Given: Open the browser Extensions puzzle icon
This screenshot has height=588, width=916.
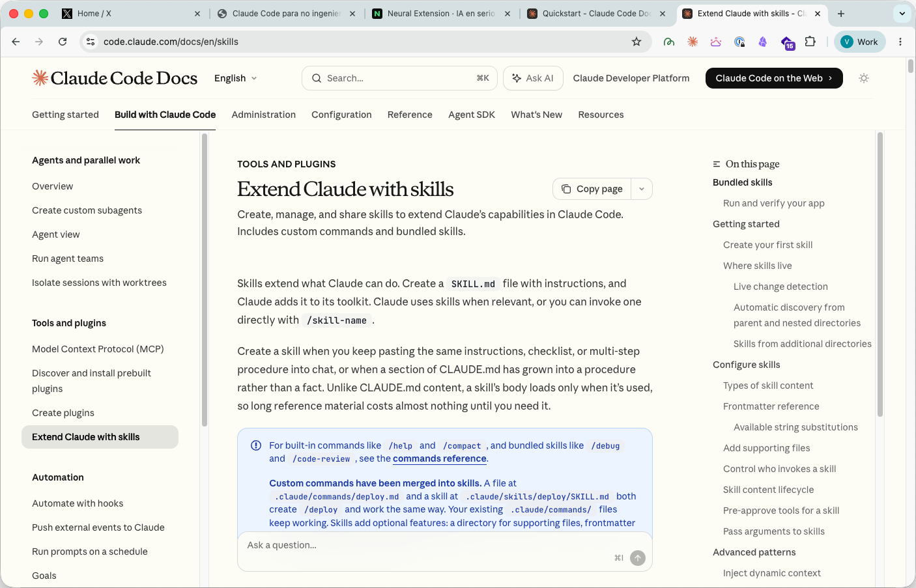Looking at the screenshot, I should 810,42.
